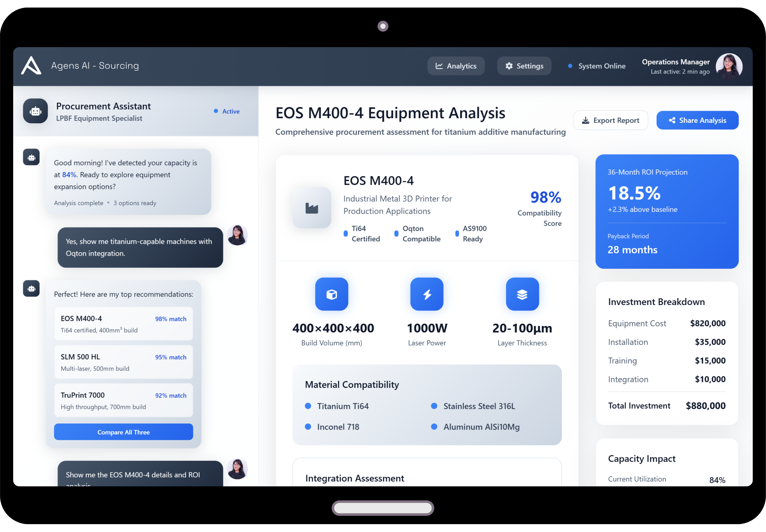This screenshot has height=532, width=766.
Task: Click the bot avatar beside recommendations message
Action: (31, 288)
